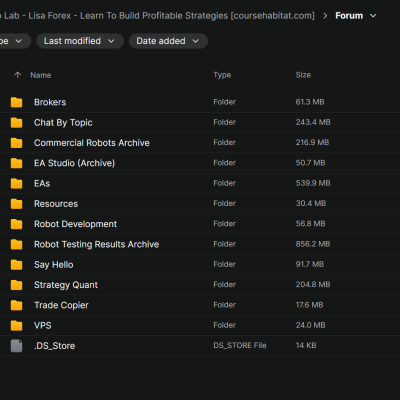Click the Strategy Quant folder icon

point(16,285)
